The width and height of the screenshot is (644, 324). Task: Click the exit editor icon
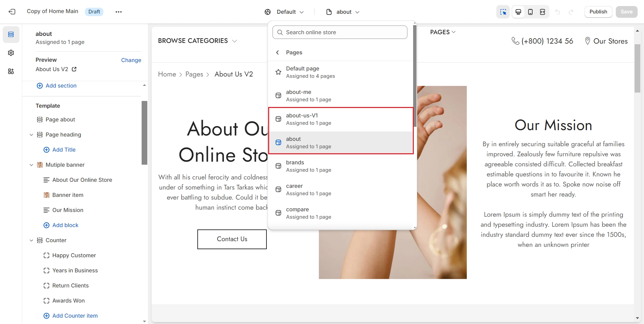click(12, 12)
